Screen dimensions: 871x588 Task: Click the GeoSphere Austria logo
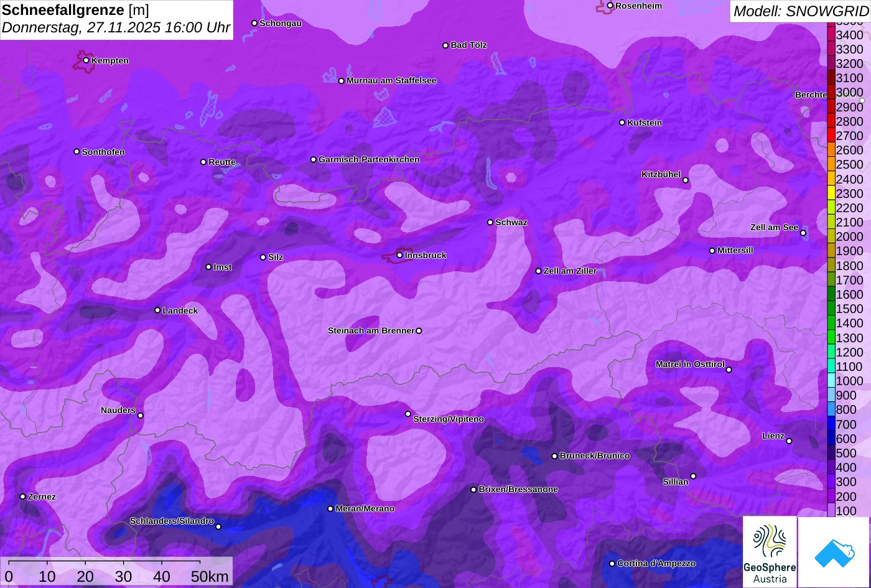(x=770, y=552)
